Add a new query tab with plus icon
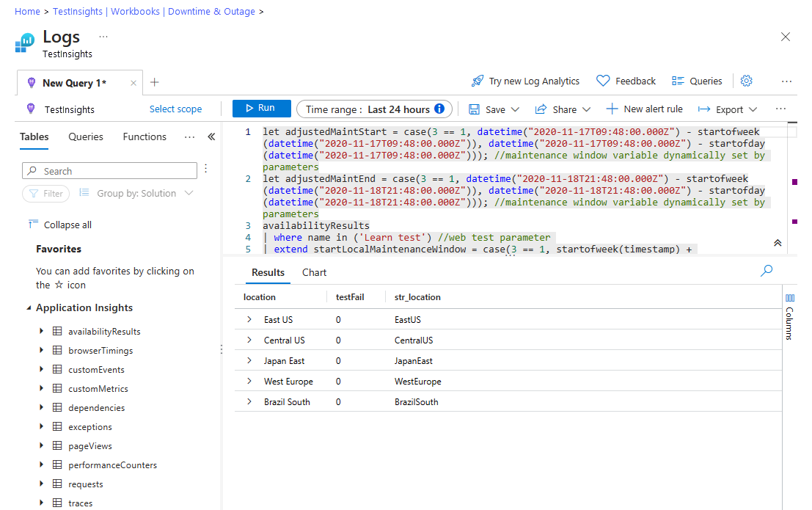The image size is (812, 510). pyautogui.click(x=154, y=82)
